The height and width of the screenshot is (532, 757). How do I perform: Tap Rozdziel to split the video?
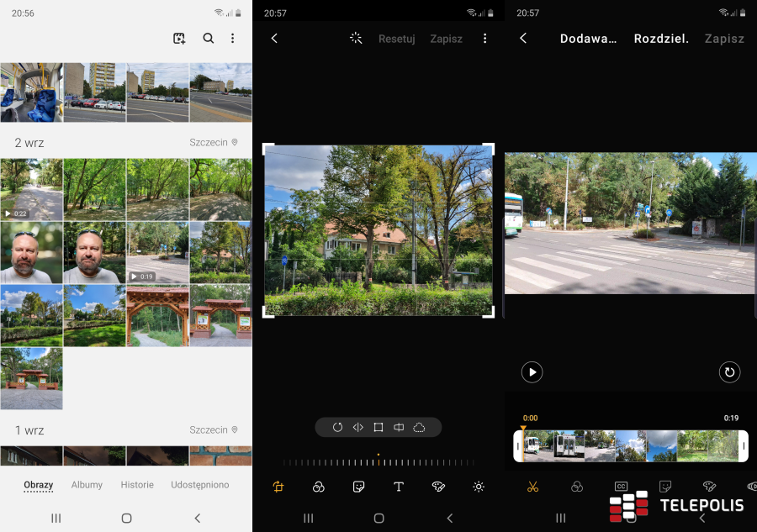(x=661, y=39)
